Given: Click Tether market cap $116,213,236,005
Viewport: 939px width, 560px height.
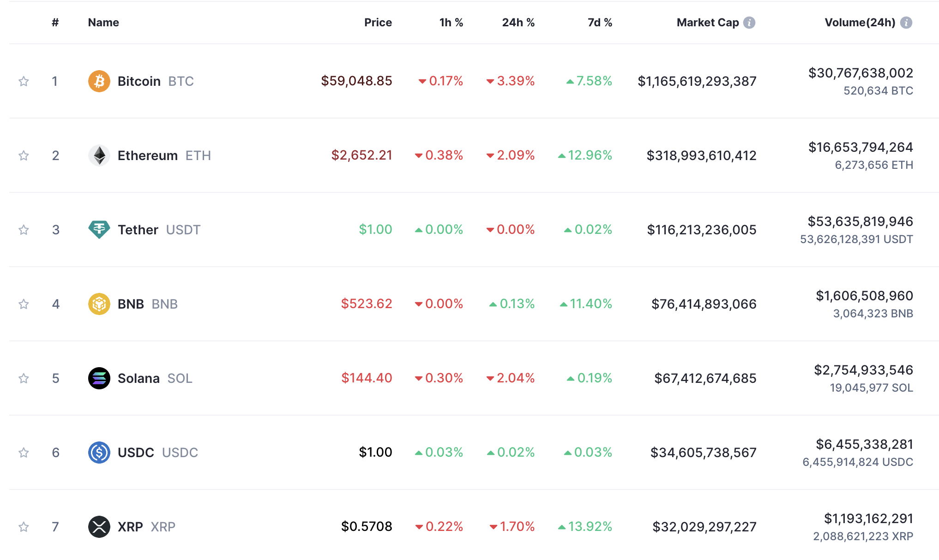Looking at the screenshot, I should tap(702, 230).
